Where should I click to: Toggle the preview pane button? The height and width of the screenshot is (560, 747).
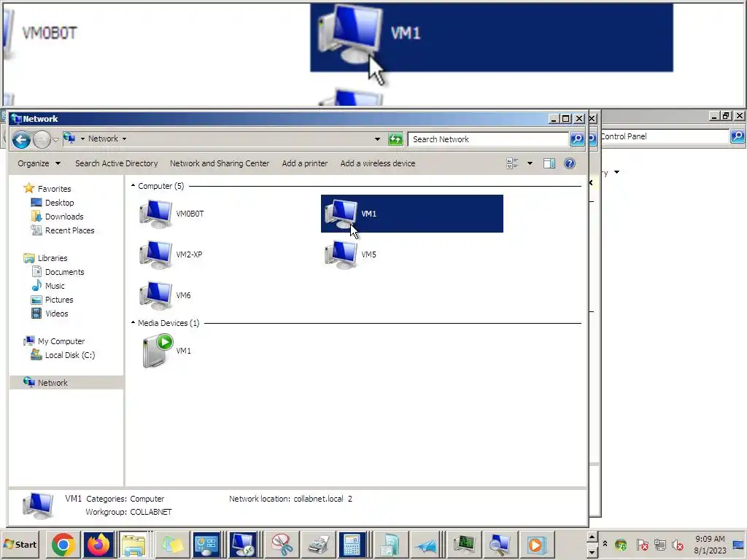(x=549, y=163)
